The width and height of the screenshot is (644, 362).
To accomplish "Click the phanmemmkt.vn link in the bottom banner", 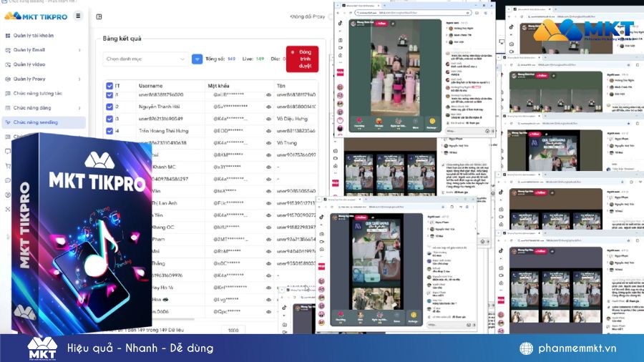I will click(577, 348).
